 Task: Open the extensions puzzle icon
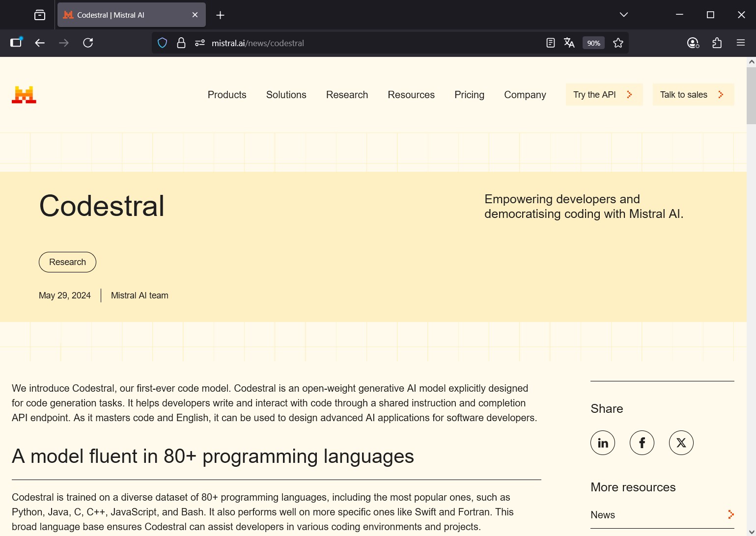click(717, 43)
